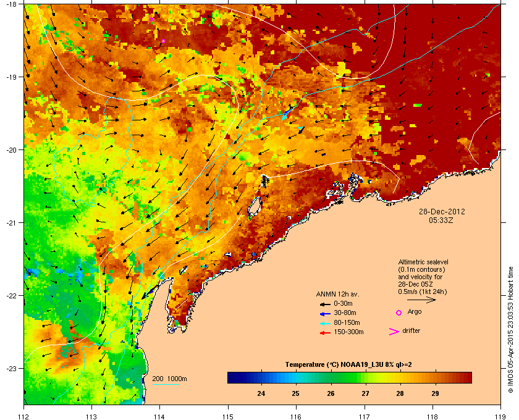This screenshot has height=420, width=519.
Task: Click the red 150-300m legend arrow
Action: [325, 333]
